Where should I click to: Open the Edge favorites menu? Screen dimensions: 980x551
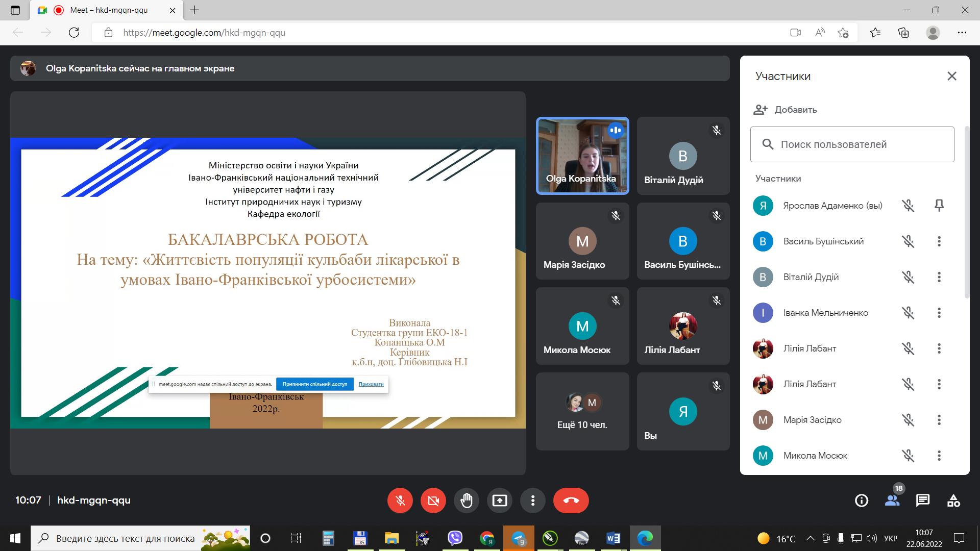click(x=875, y=32)
